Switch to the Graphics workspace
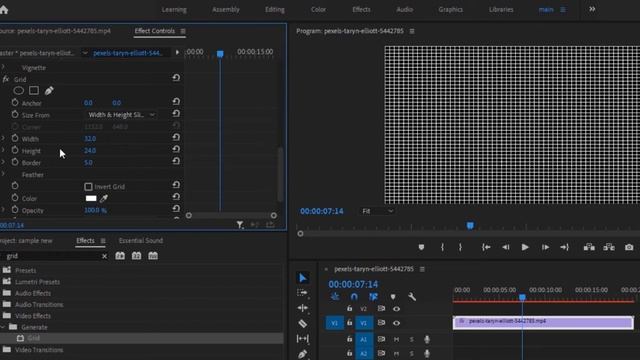Screen dimensions: 640x360 tap(451, 9)
